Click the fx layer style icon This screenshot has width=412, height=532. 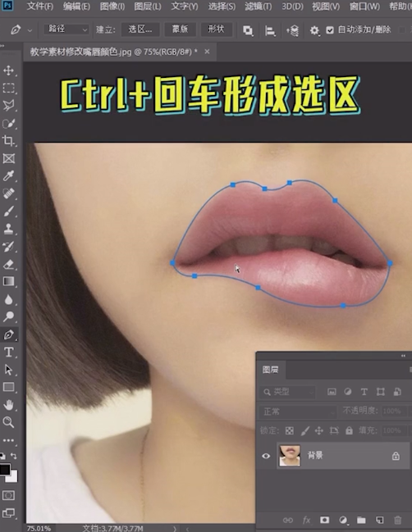pos(306,520)
